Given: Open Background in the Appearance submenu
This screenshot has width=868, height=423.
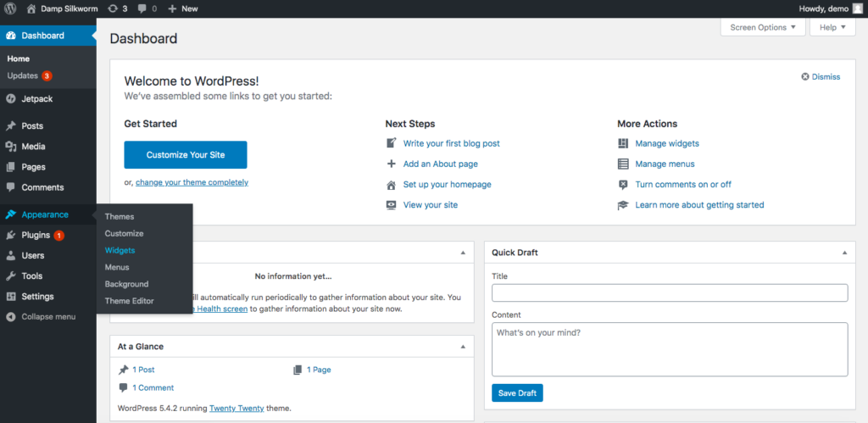Looking at the screenshot, I should pos(127,284).
